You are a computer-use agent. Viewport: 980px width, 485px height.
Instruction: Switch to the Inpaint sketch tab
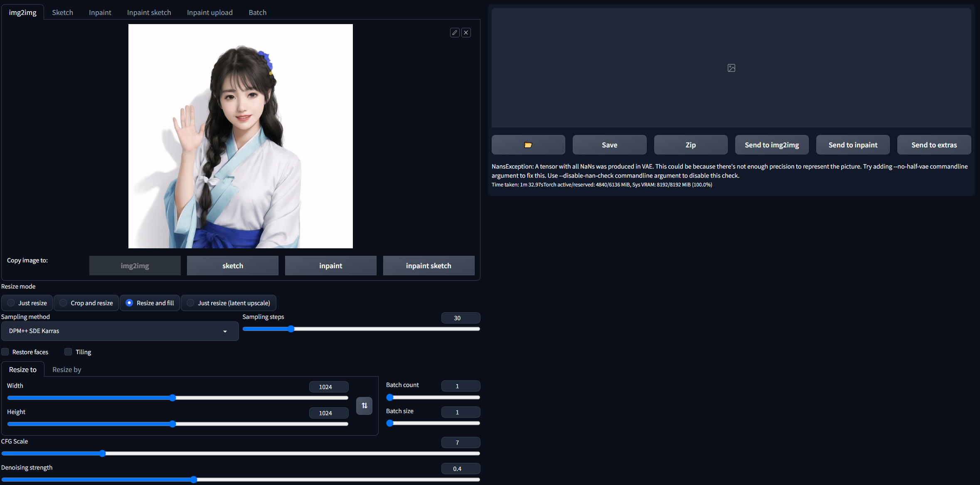click(149, 12)
